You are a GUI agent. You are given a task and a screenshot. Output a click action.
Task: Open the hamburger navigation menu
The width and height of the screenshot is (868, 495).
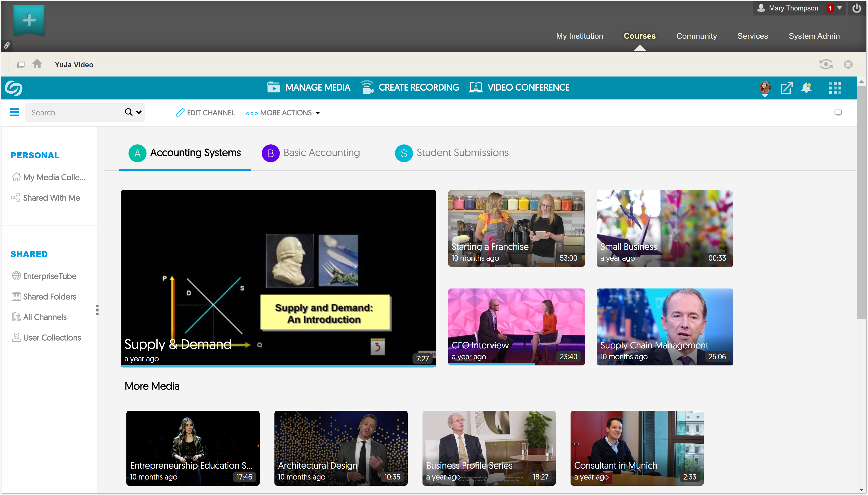pyautogui.click(x=14, y=112)
